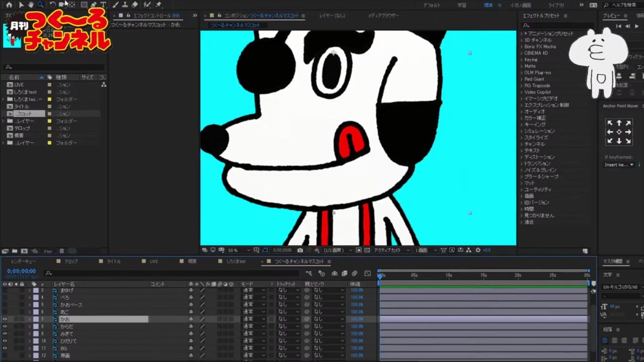Image resolution: width=644 pixels, height=362 pixels.
Task: Select the Zoom magnifier tool
Action: 40,5
